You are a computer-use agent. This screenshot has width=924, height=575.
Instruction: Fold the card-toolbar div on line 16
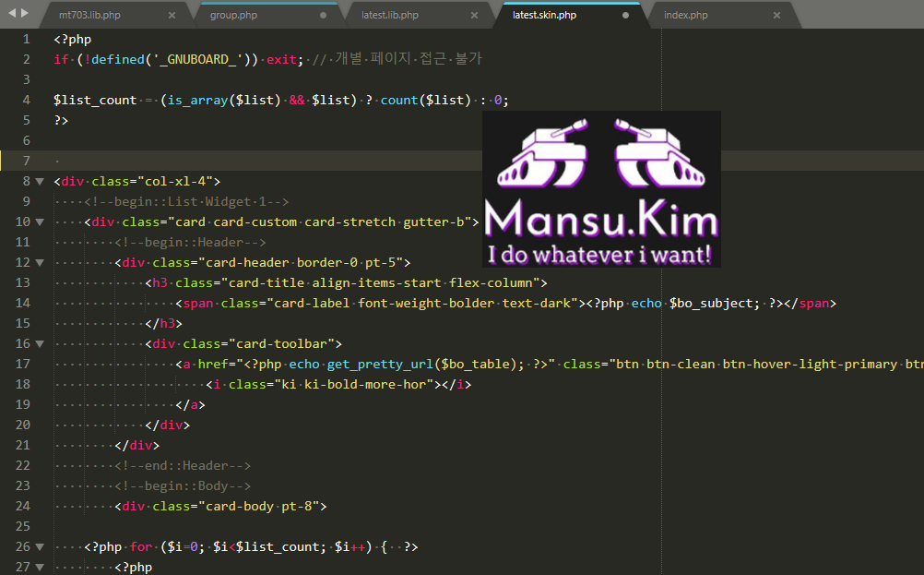[x=40, y=344]
